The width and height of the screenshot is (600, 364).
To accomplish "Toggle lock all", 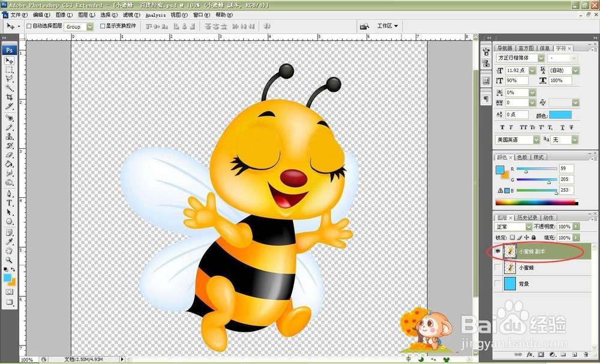I will click(534, 237).
